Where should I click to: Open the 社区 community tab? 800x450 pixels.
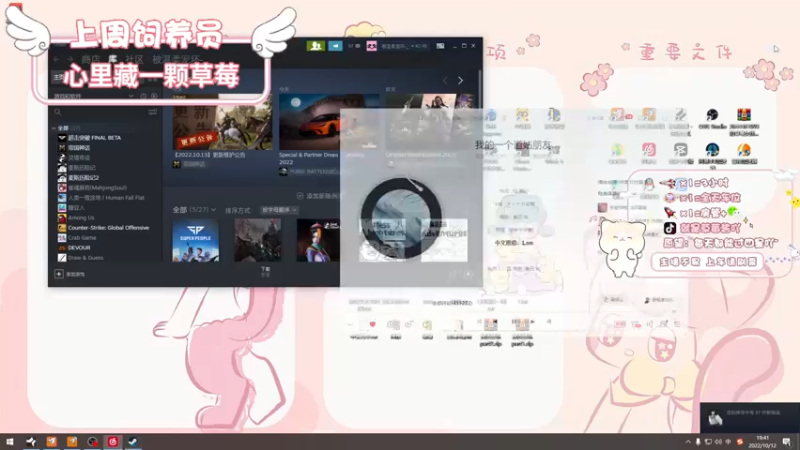point(135,60)
